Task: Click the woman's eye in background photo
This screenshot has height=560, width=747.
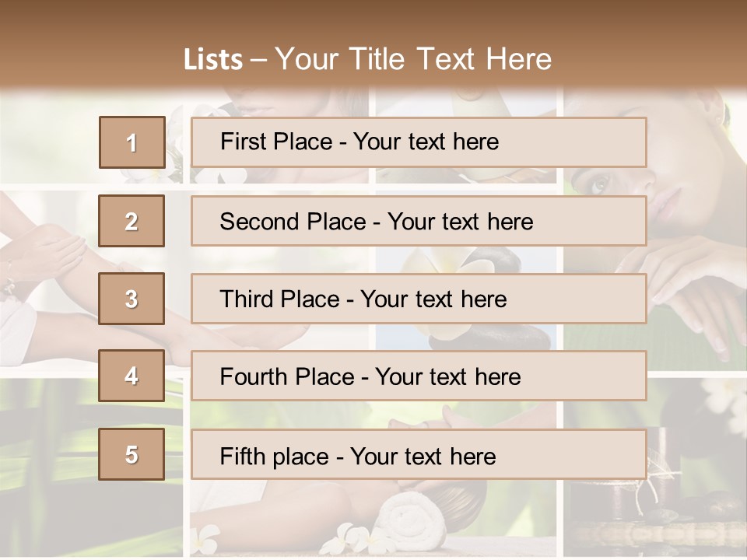Action: (x=598, y=183)
